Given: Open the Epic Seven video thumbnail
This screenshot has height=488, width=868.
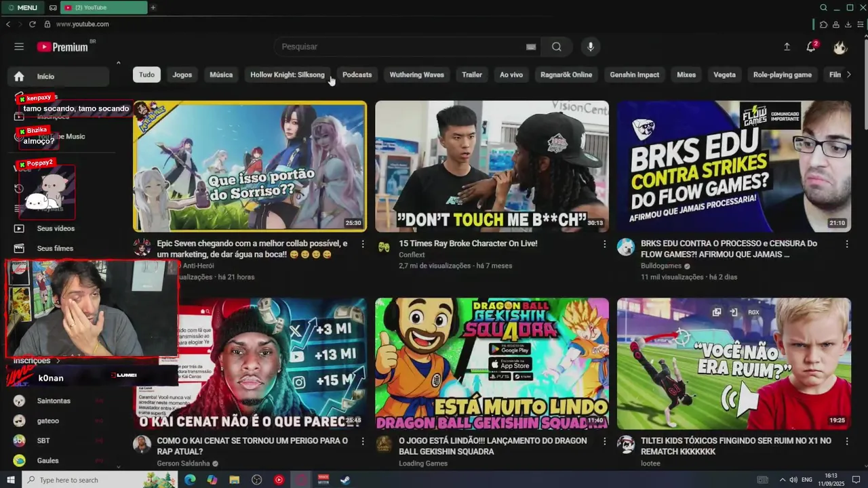Looking at the screenshot, I should tap(250, 166).
